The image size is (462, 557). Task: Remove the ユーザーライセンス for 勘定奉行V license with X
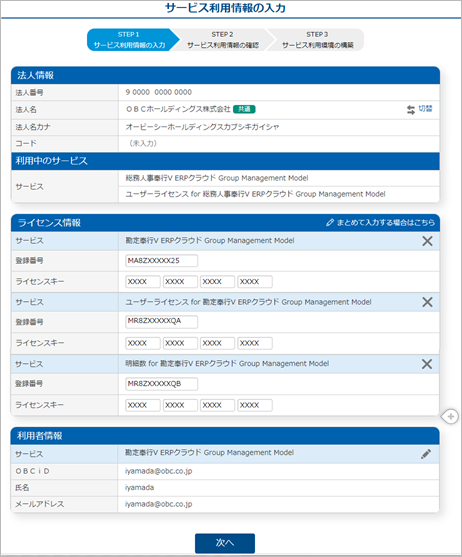(x=427, y=302)
